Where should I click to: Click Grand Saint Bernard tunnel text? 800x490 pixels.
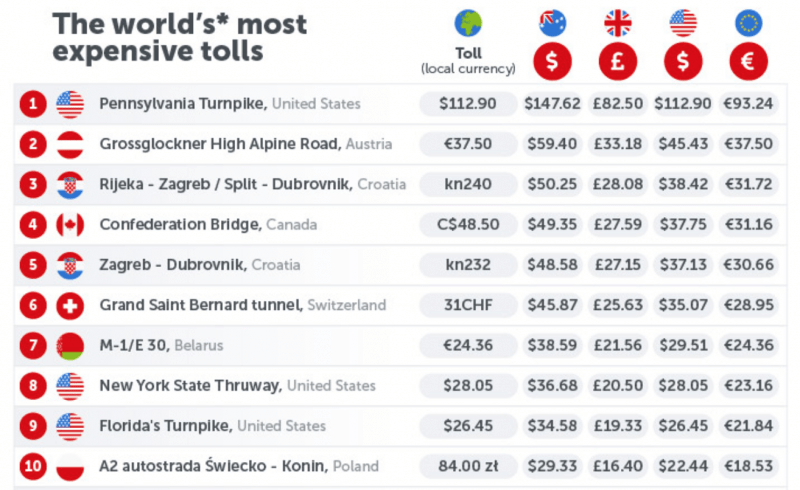(x=201, y=305)
